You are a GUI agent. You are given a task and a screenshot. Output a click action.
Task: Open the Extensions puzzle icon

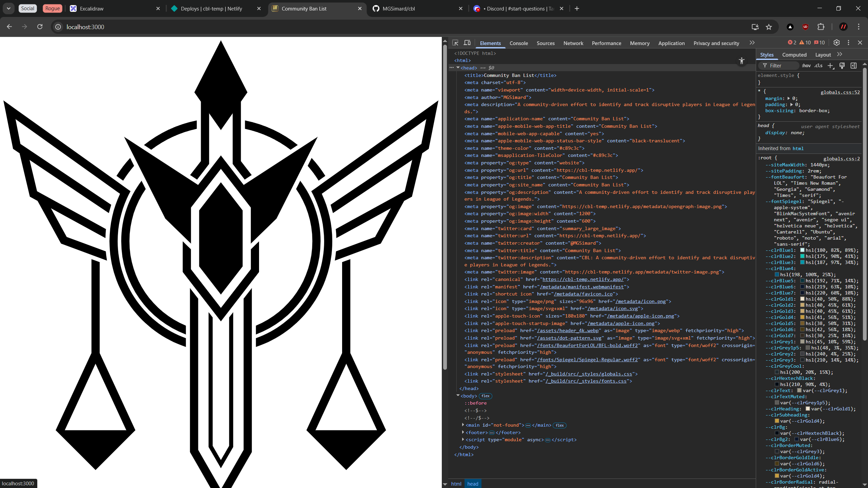pos(821,27)
